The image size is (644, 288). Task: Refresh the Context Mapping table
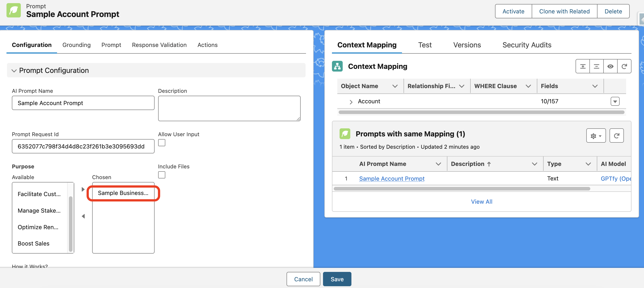[x=624, y=66]
